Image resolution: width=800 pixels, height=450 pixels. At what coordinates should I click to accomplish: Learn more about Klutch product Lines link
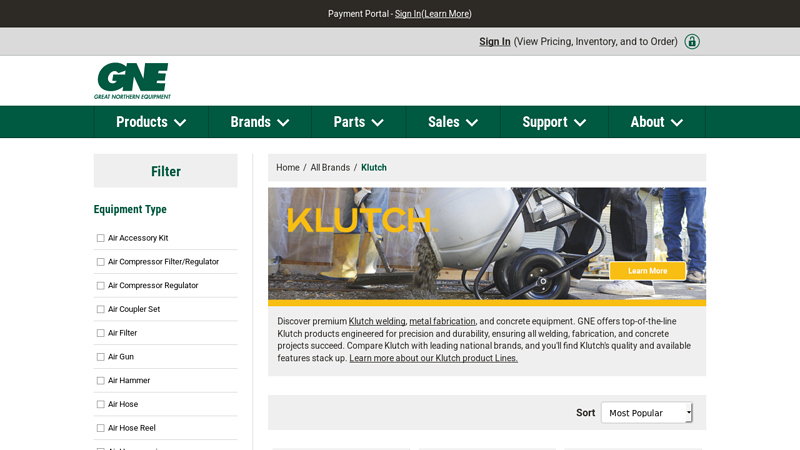coord(433,358)
